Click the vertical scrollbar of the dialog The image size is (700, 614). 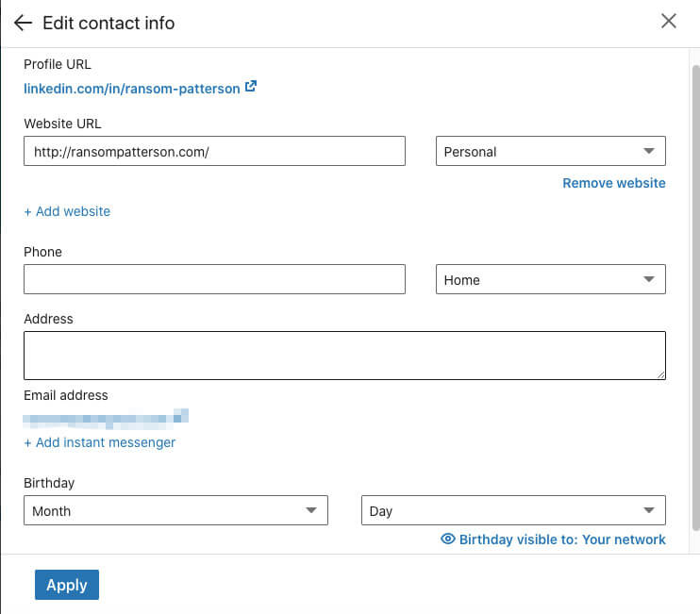coord(695,298)
